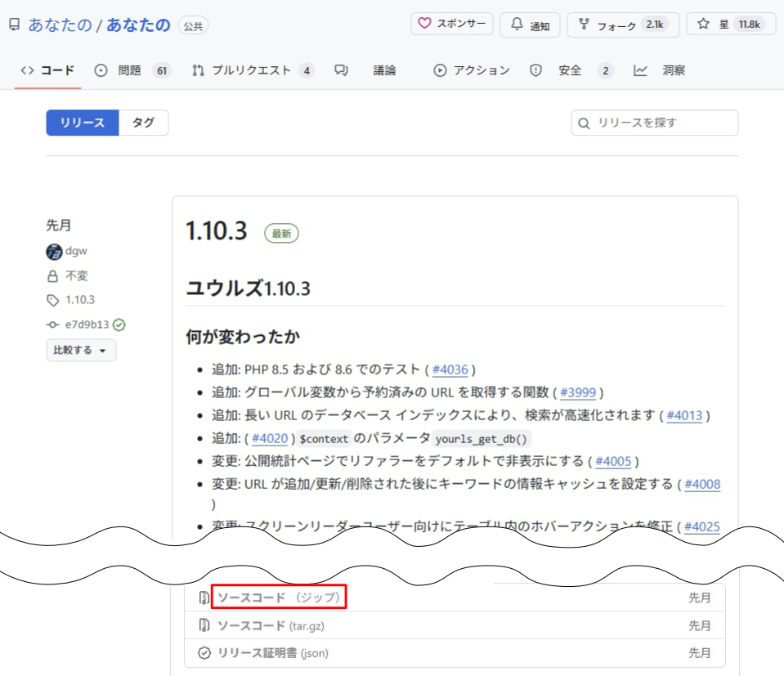Click the フォーク button

click(x=623, y=25)
